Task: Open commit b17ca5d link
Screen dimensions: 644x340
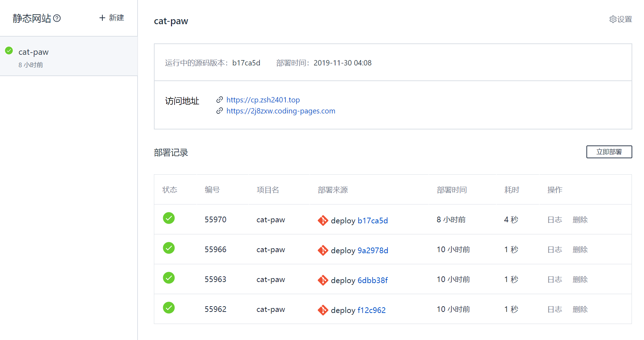Action: coord(372,221)
